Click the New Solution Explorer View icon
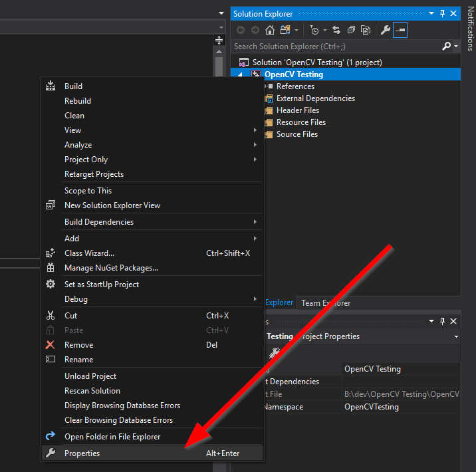The image size is (476, 472). [51, 205]
